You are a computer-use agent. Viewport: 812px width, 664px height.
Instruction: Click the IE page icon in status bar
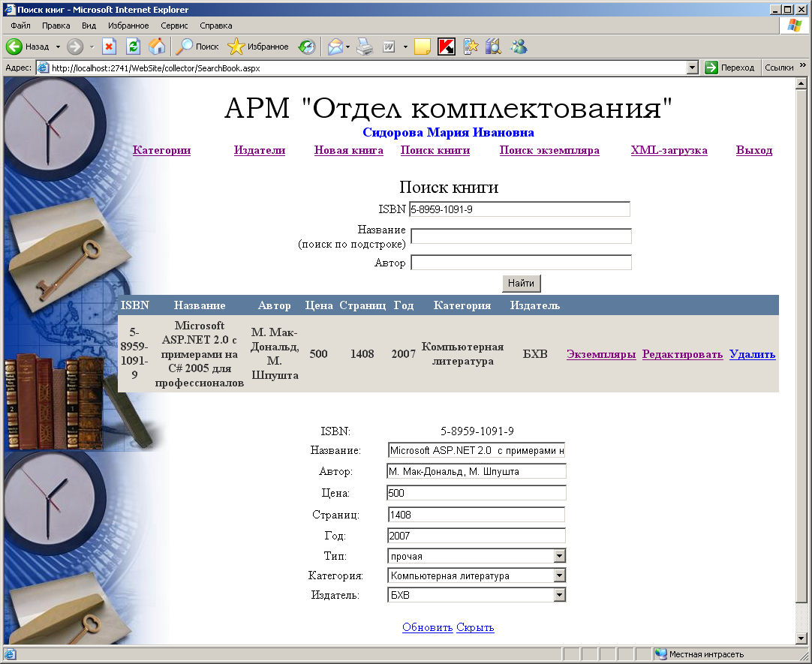[x=10, y=654]
